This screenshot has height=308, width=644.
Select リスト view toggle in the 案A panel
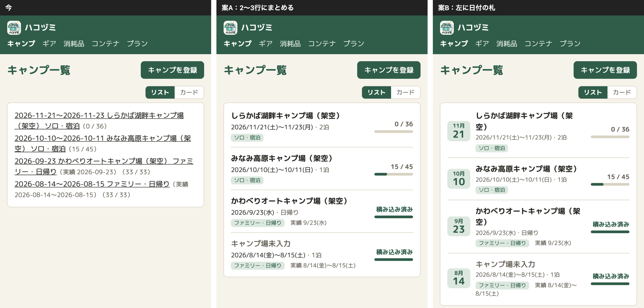click(x=376, y=92)
